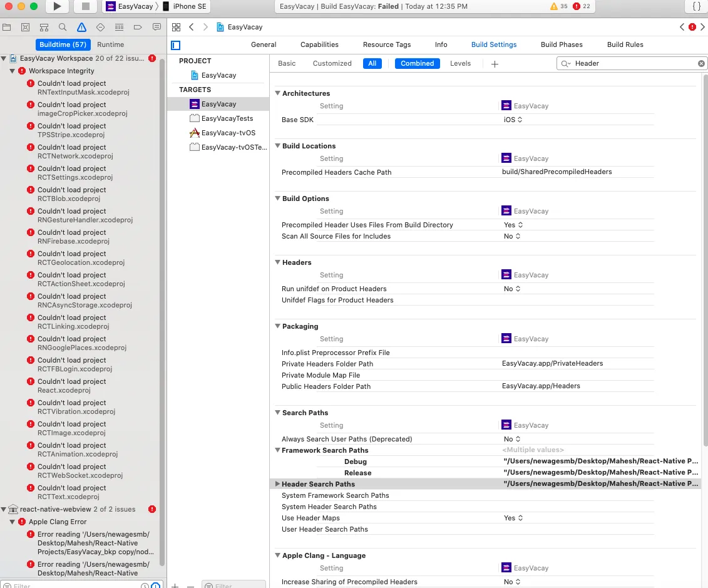
Task: Open the code snippets library braces icon
Action: pyautogui.click(x=696, y=6)
